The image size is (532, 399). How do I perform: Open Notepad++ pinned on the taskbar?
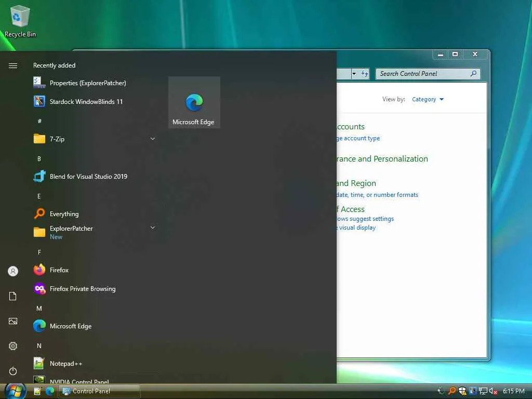click(37, 391)
